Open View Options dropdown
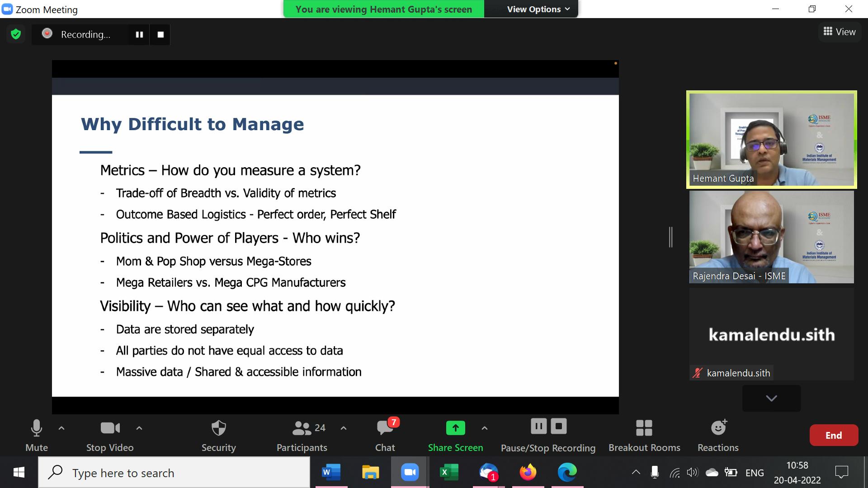The width and height of the screenshot is (868, 488). point(538,9)
